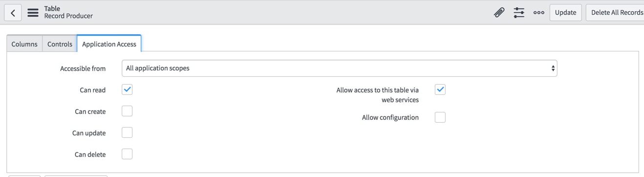Select the Application Access tab
The width and height of the screenshot is (644, 177).
[x=109, y=44]
